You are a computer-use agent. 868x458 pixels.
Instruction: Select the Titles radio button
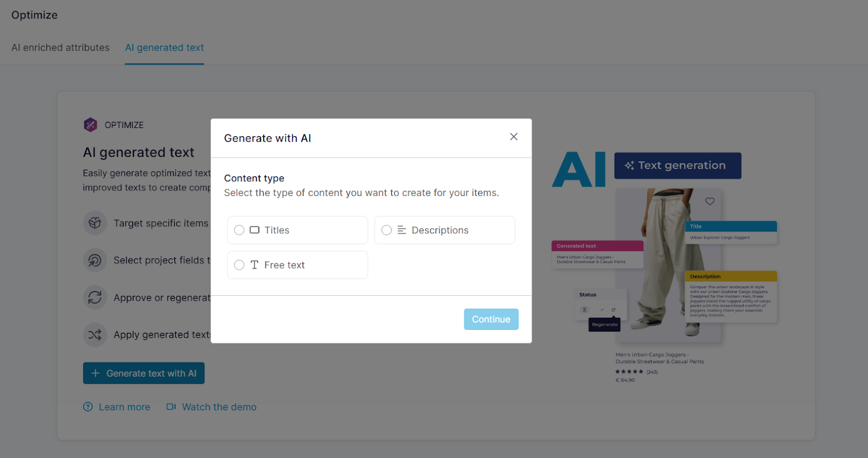pos(239,230)
